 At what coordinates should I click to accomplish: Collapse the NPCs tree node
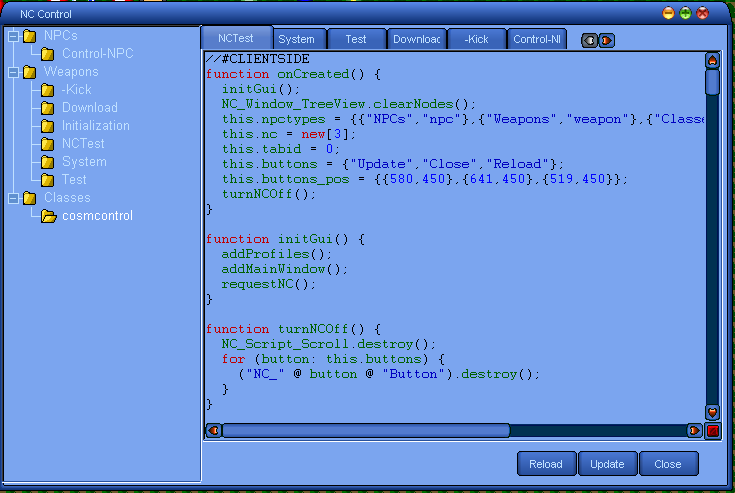pos(12,36)
